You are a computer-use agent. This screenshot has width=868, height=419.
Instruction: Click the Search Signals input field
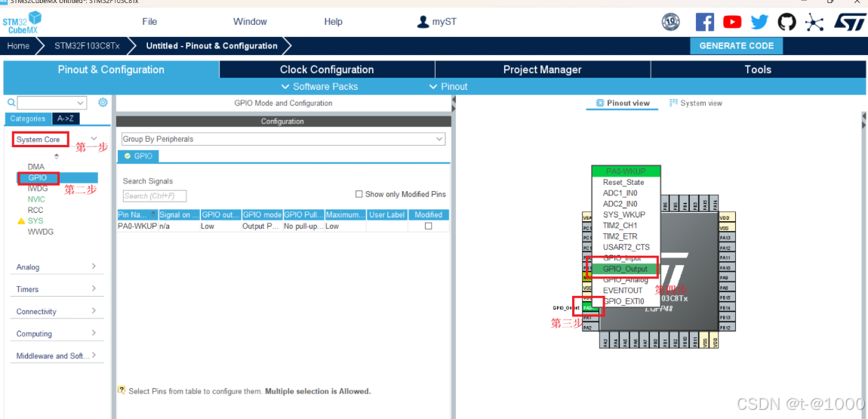tap(155, 196)
